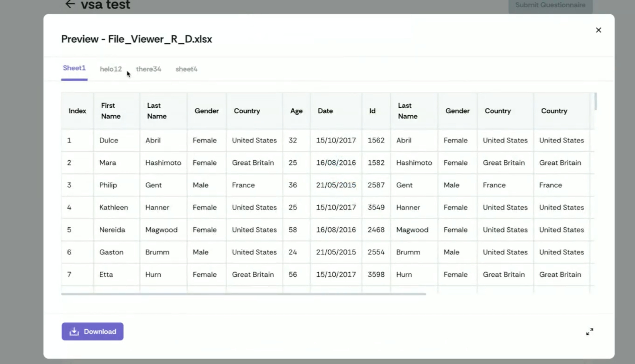The width and height of the screenshot is (635, 364).
Task: Open the sheet4 tab
Action: [186, 69]
